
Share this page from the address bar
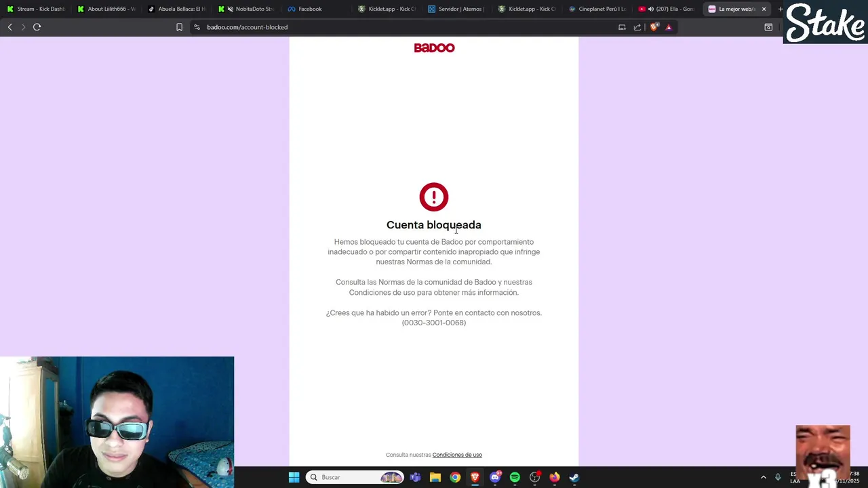[x=637, y=27]
